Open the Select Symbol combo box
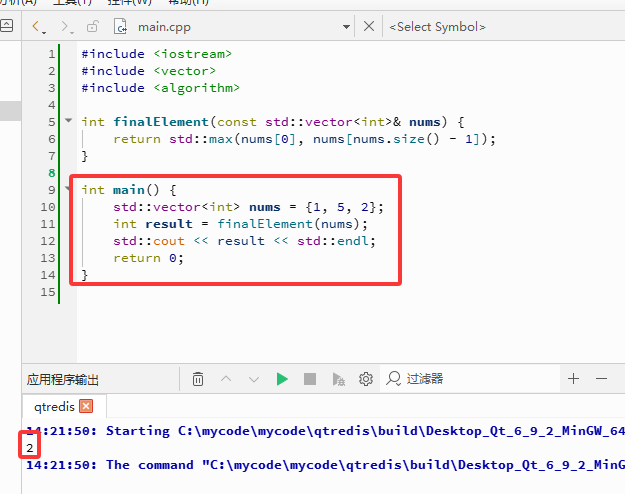 (x=437, y=27)
